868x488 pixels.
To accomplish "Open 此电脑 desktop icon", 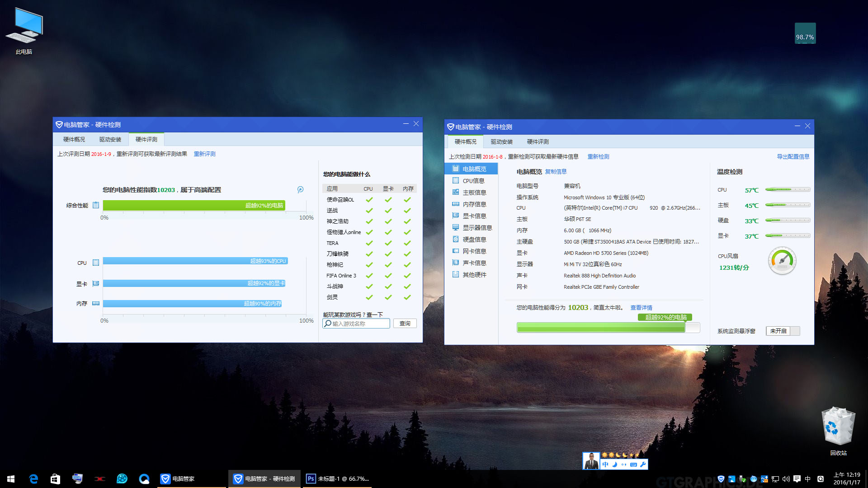I will click(24, 31).
